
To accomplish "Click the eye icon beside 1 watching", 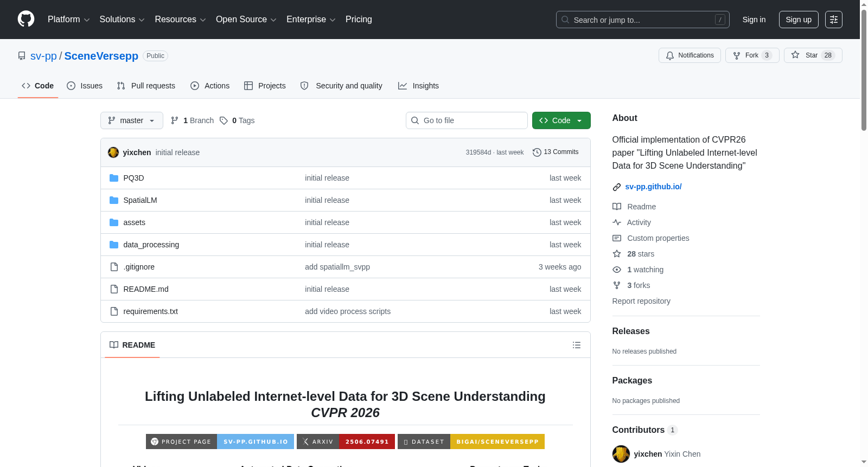I will pyautogui.click(x=617, y=270).
